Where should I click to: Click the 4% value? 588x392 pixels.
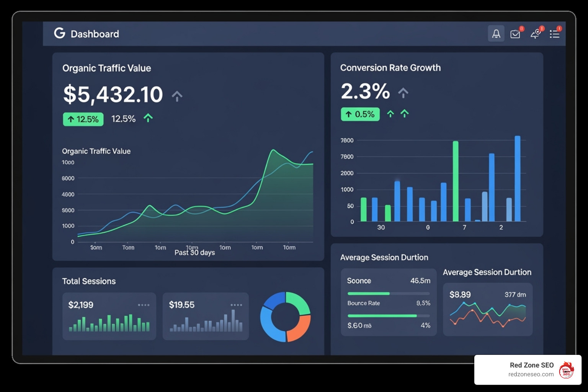click(x=426, y=325)
